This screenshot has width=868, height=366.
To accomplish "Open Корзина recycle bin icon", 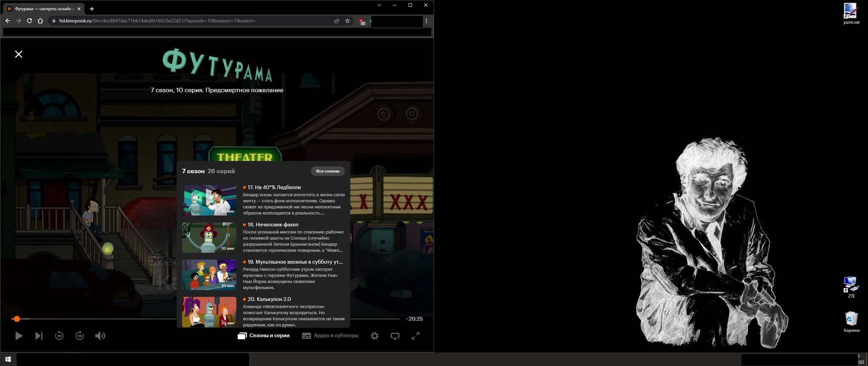I will (851, 322).
